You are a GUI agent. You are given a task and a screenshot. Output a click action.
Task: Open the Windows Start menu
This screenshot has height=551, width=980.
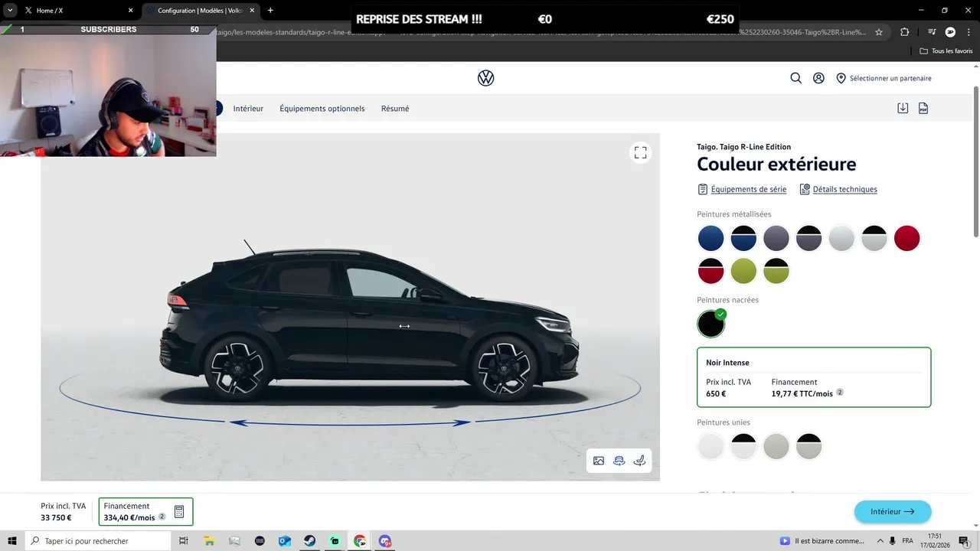click(x=12, y=541)
